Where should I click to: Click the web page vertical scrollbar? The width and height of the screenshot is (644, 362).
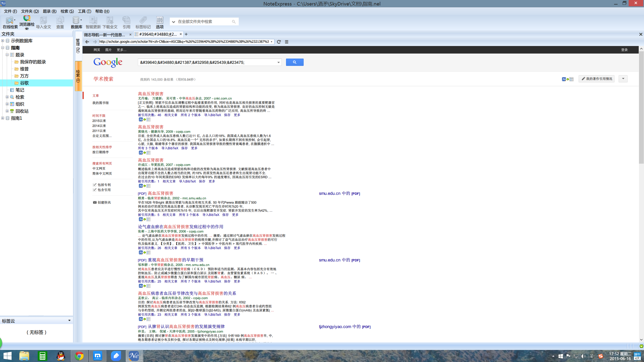point(641,108)
